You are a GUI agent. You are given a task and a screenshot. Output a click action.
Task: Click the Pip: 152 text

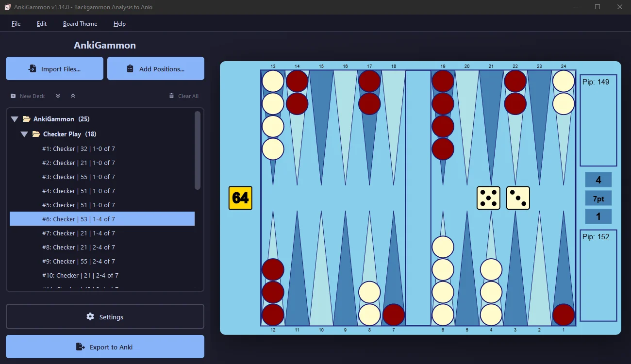click(x=596, y=237)
